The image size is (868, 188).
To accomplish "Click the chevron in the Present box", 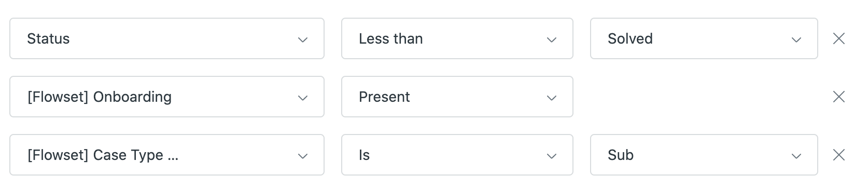I will 552,98.
